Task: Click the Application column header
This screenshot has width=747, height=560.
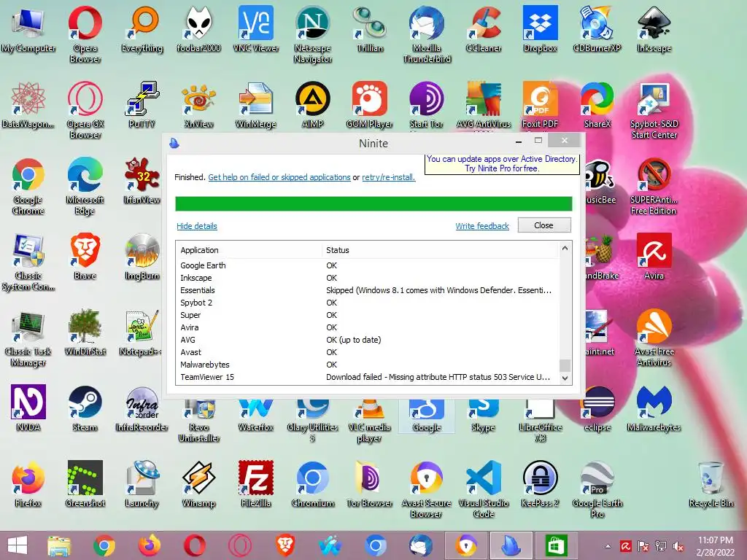Action: [x=249, y=250]
